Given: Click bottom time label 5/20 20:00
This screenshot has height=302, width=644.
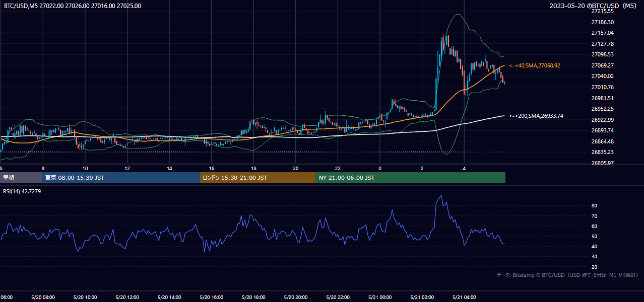Looking at the screenshot, I should point(295,297).
